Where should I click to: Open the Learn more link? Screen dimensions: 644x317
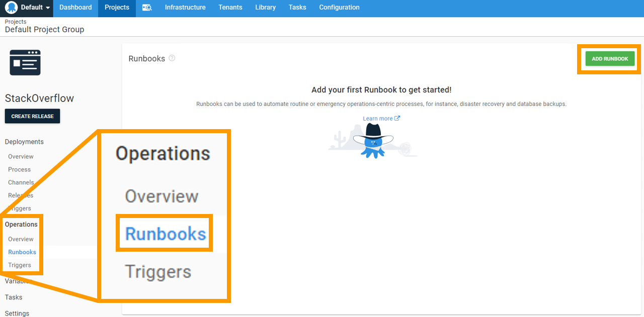377,118
